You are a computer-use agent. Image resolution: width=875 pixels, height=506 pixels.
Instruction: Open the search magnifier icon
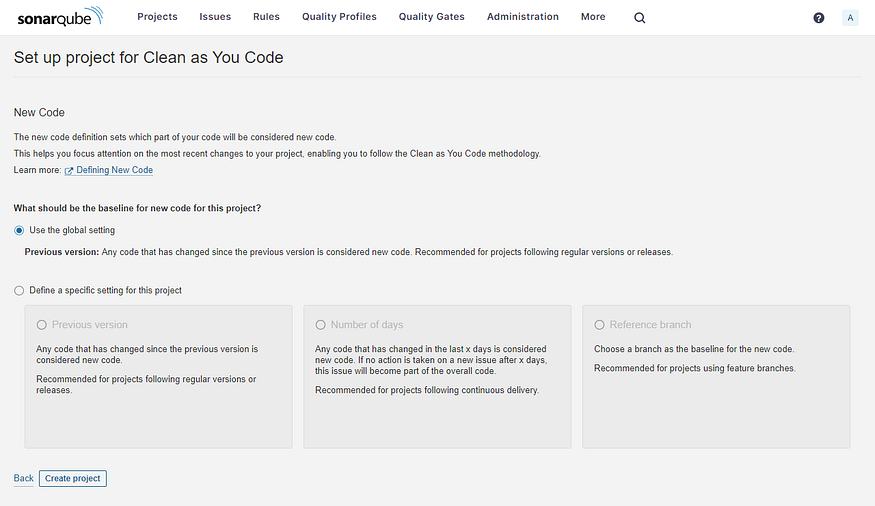[640, 18]
